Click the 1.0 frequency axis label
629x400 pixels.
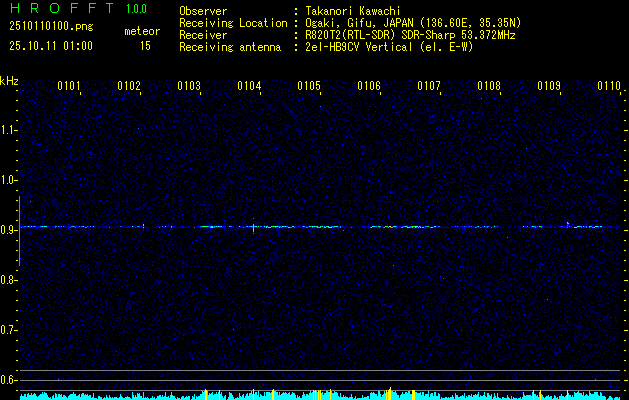coord(8,180)
